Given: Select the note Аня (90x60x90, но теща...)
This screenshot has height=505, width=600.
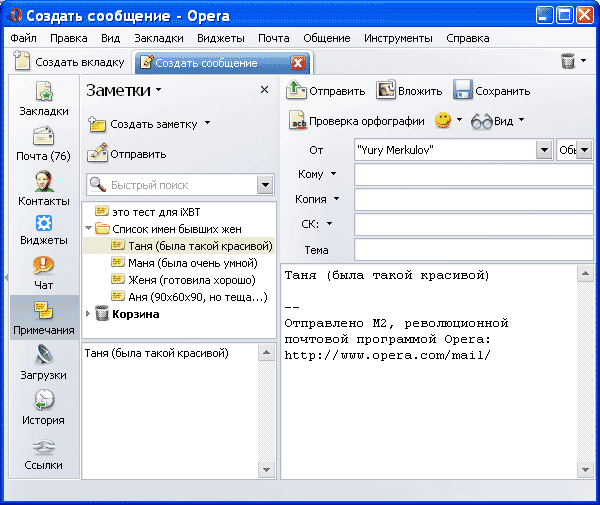Looking at the screenshot, I should point(189,297).
